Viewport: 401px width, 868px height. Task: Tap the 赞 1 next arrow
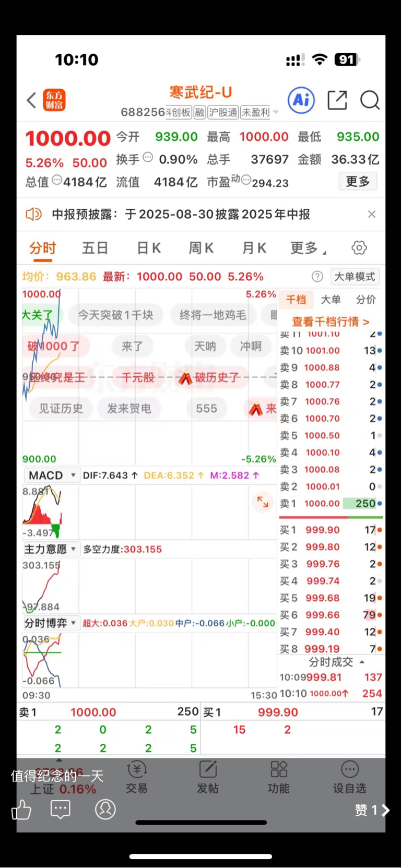[386, 810]
